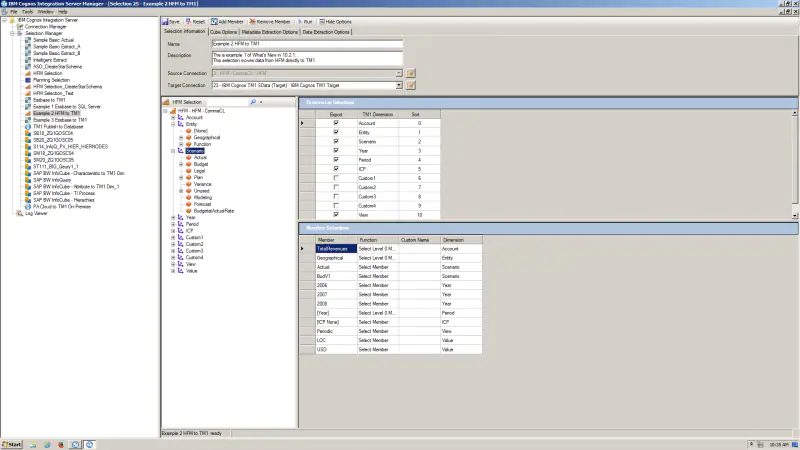Collapse the Scenario dimension node

(x=173, y=151)
